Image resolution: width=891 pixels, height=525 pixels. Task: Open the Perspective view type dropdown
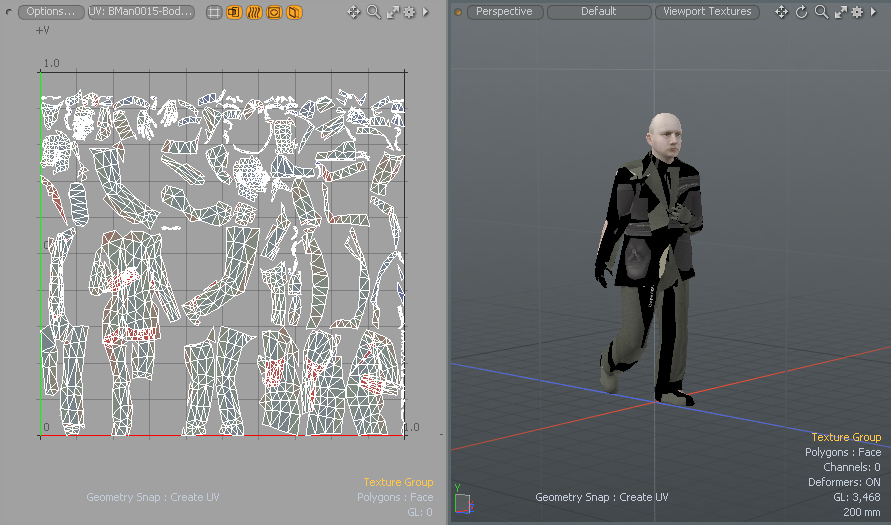coord(505,12)
